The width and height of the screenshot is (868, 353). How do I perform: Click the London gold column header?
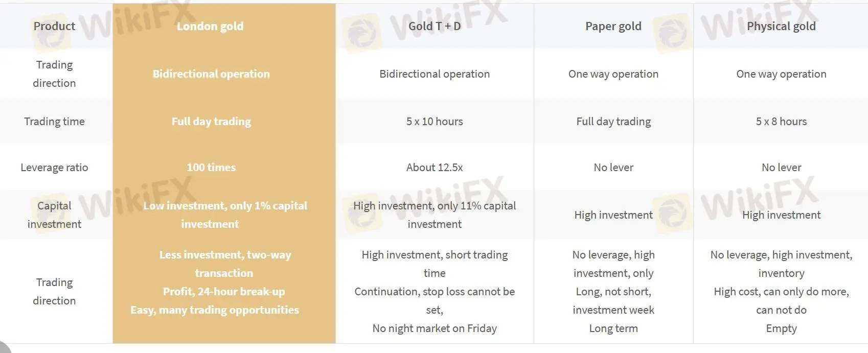pos(210,27)
